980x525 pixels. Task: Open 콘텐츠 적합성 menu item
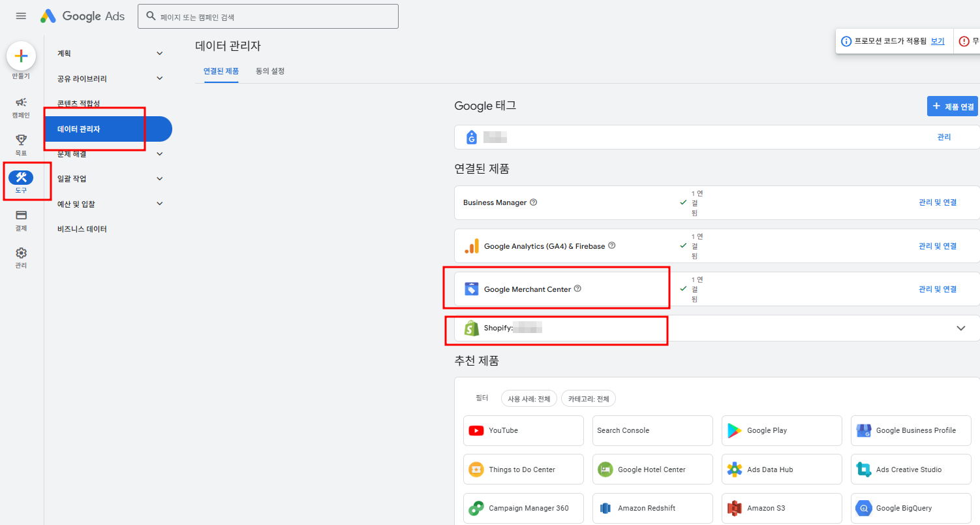click(78, 103)
